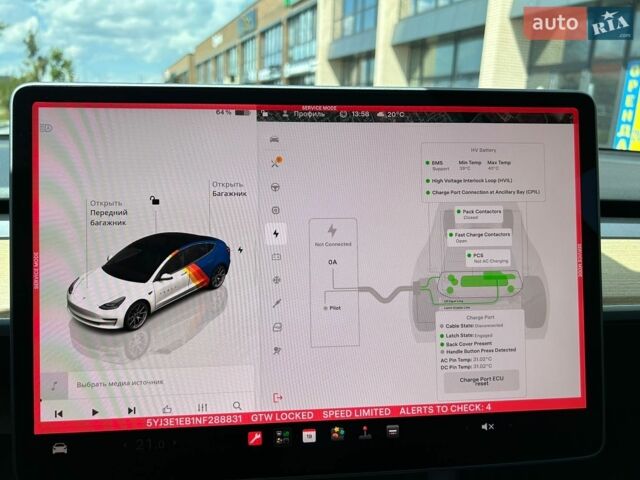Tap the muted volume speaker icon
Screen dimensions: 640x480
(x=487, y=427)
